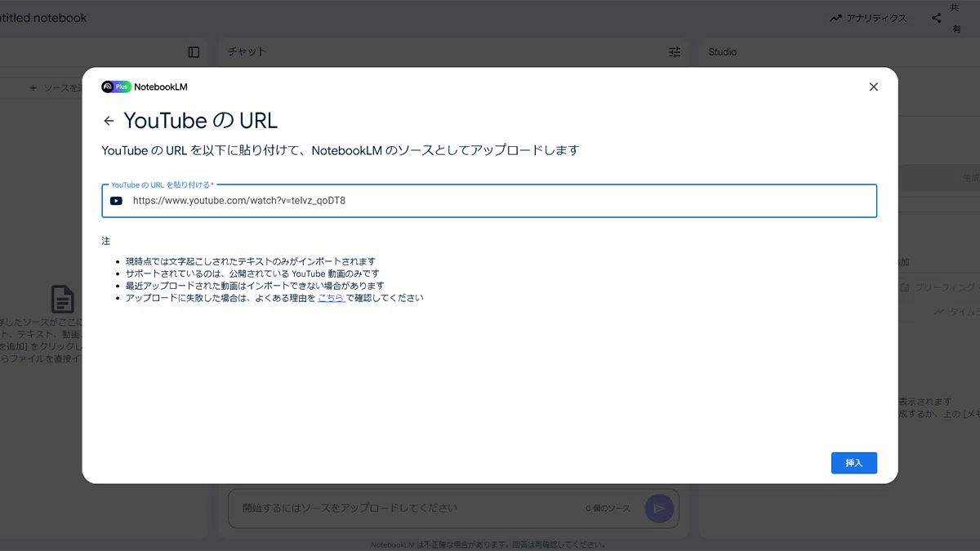980x551 pixels.
Task: Open アナリティクス in the top bar
Action: [868, 18]
